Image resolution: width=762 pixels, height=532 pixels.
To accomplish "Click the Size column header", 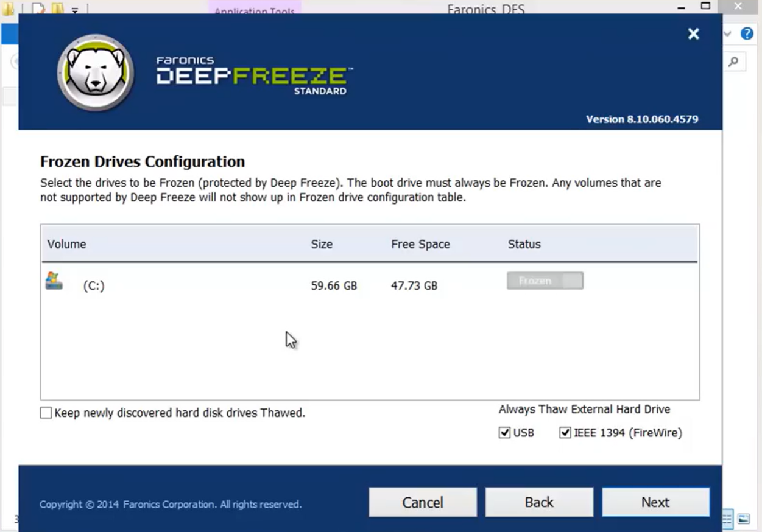I will (x=322, y=244).
